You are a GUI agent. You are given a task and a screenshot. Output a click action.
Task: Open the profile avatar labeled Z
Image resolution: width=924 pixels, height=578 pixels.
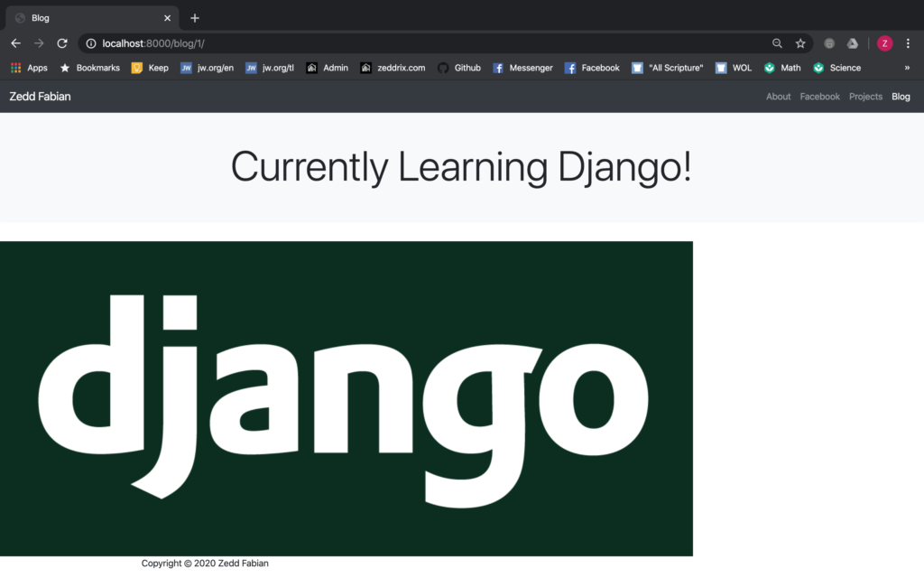[884, 43]
